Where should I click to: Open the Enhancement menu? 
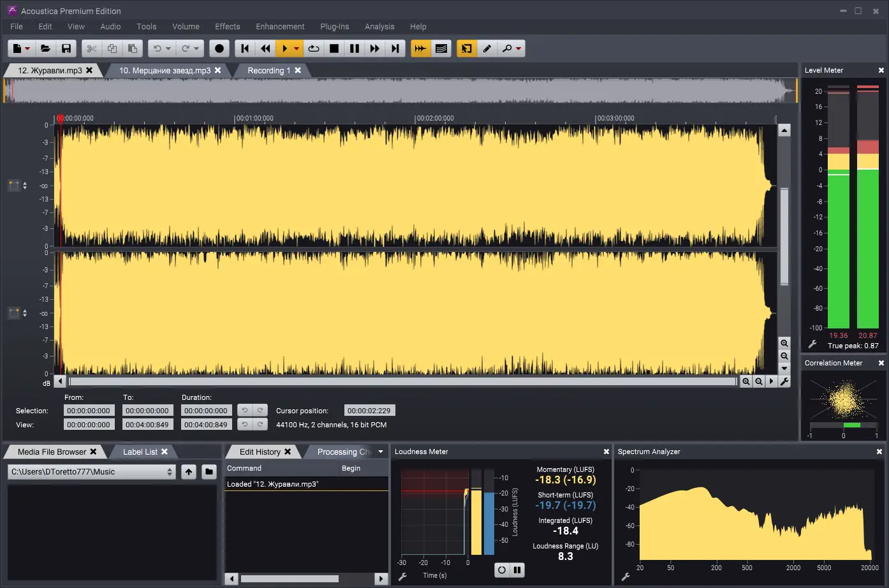click(x=280, y=27)
